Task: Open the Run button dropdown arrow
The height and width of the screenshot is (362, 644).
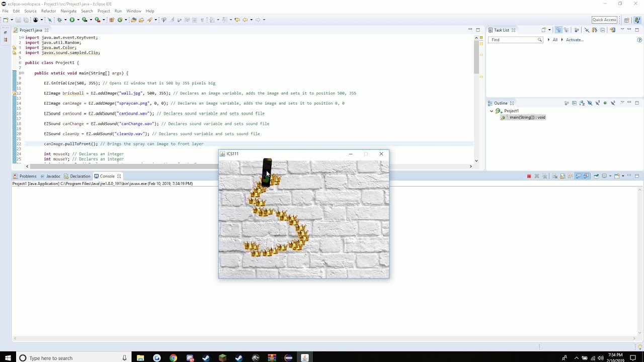Action: coord(78,20)
